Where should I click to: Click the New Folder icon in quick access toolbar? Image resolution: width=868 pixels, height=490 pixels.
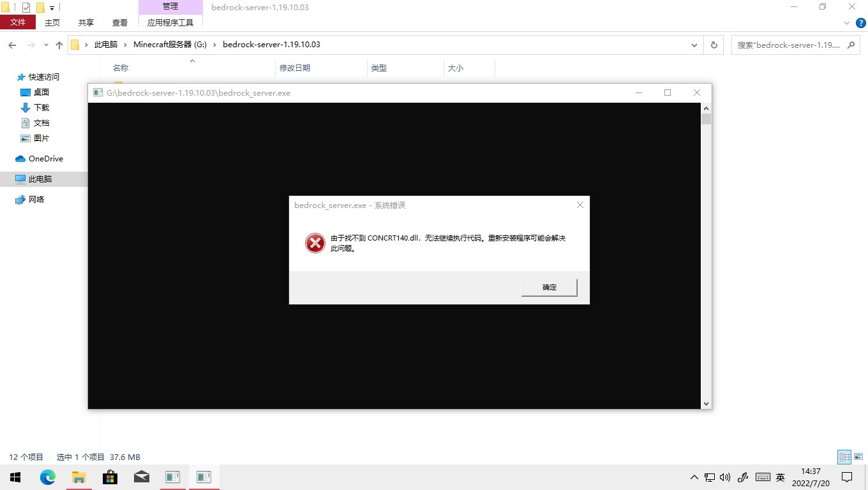(x=40, y=8)
